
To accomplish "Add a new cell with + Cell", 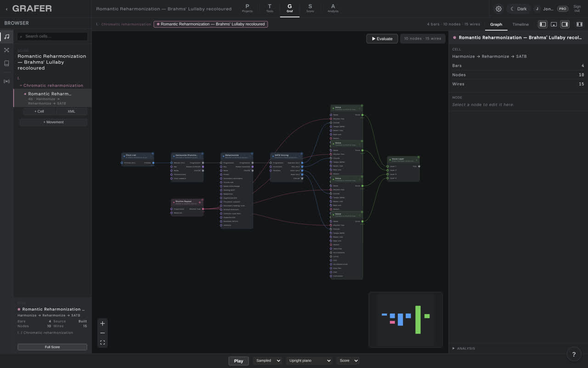I will pos(39,111).
